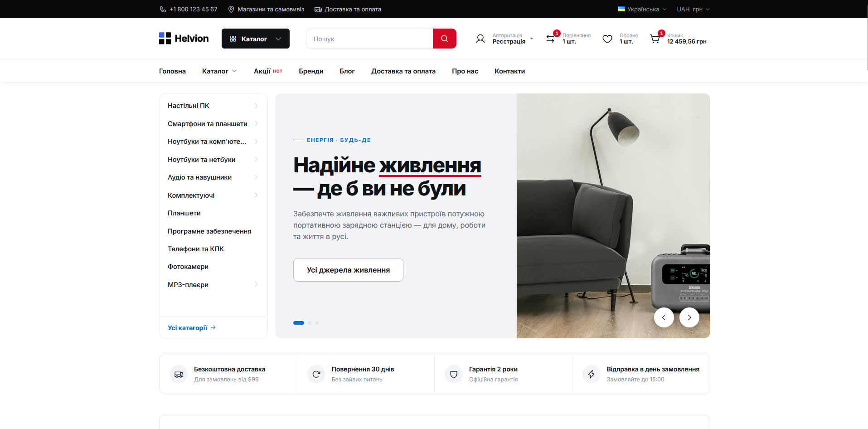The width and height of the screenshot is (868, 429).
Task: Expand the Настільні ПК category chevron
Action: coord(256,106)
